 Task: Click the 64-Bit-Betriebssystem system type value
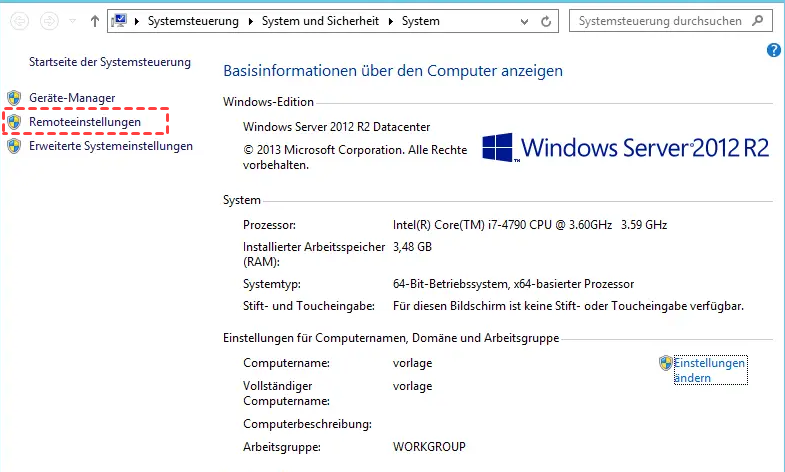513,284
